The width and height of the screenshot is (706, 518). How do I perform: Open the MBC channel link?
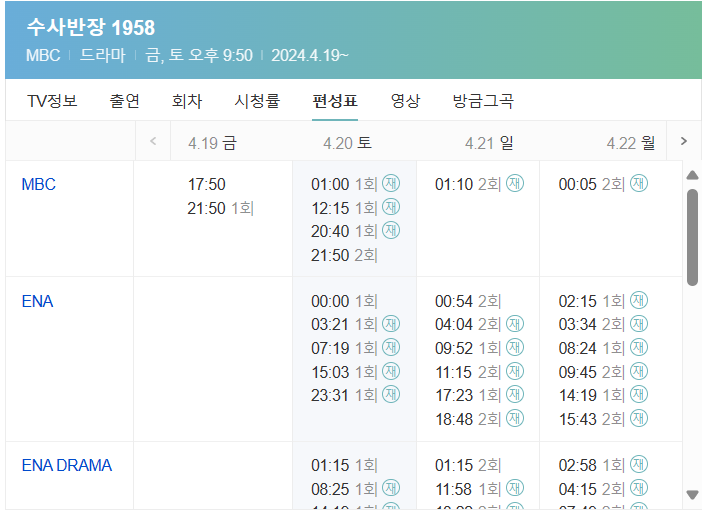coord(39,184)
